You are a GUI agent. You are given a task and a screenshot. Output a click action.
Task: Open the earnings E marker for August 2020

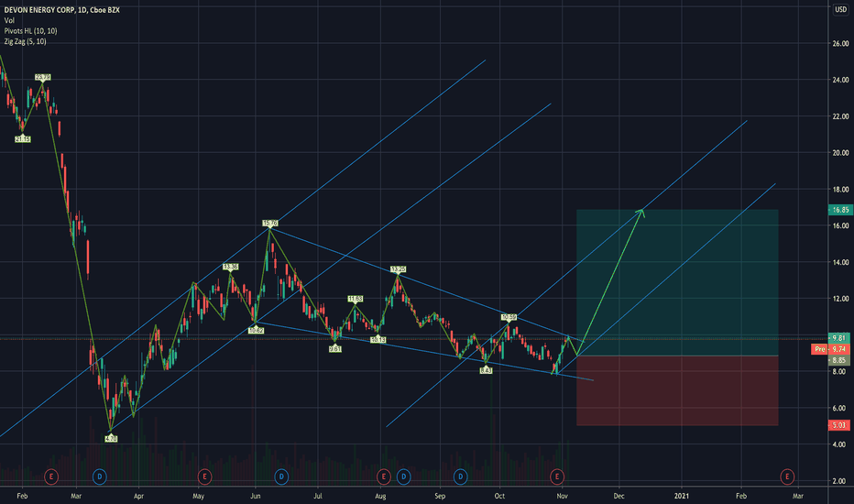click(383, 477)
